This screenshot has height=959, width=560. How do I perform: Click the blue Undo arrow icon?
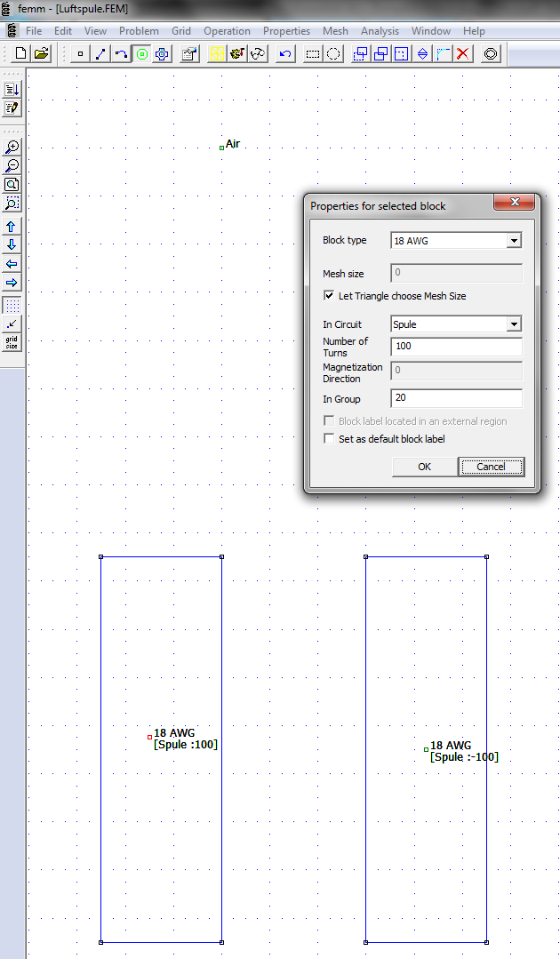[285, 54]
